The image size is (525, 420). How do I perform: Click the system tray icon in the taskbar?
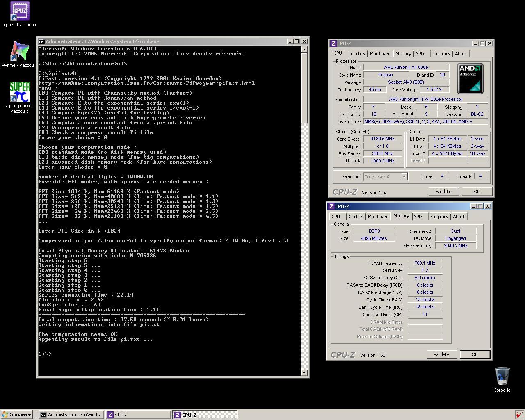[519, 415]
